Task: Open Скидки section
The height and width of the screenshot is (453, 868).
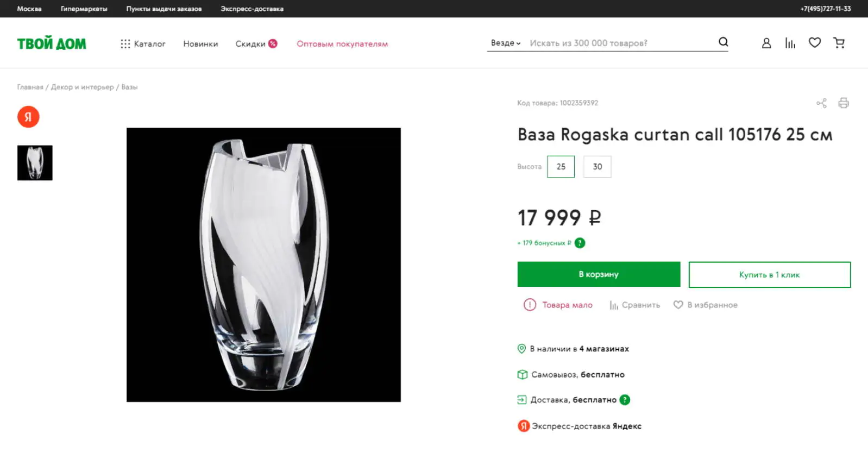Action: [x=256, y=43]
